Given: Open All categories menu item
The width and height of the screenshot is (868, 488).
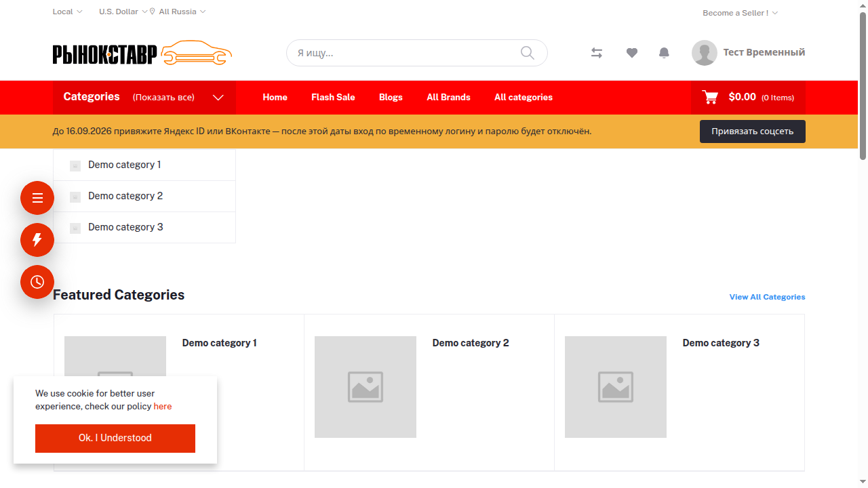Looking at the screenshot, I should point(524,98).
